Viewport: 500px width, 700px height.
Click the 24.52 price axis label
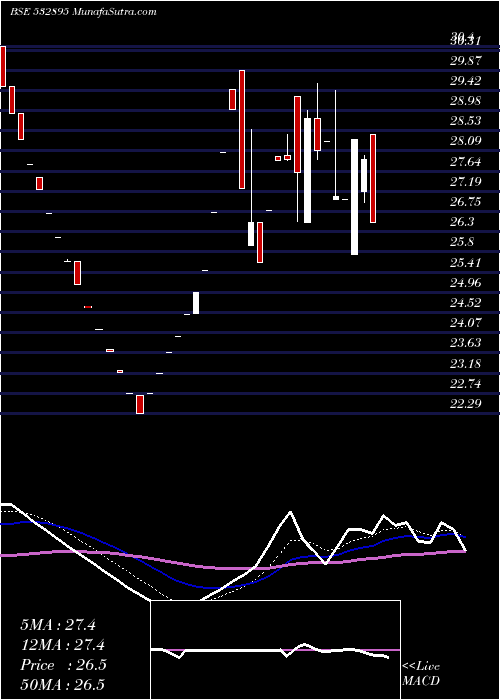click(466, 303)
